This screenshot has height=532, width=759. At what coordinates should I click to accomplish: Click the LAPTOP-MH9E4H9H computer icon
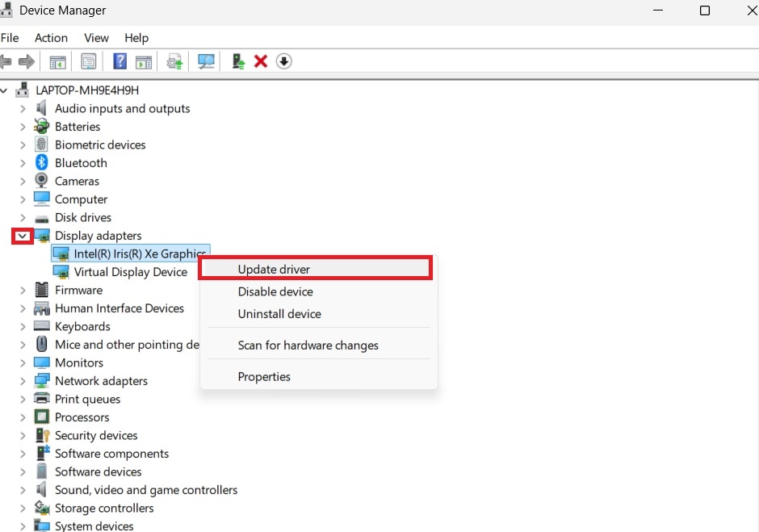point(23,90)
